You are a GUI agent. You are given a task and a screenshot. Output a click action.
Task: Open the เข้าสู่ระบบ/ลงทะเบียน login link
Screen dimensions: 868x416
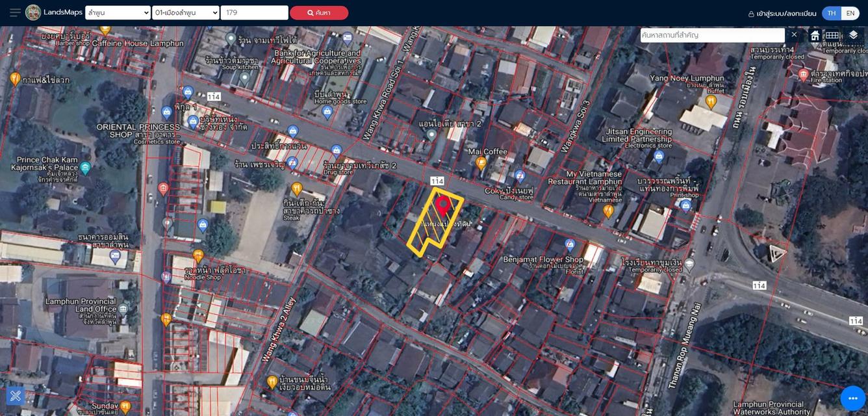click(782, 13)
